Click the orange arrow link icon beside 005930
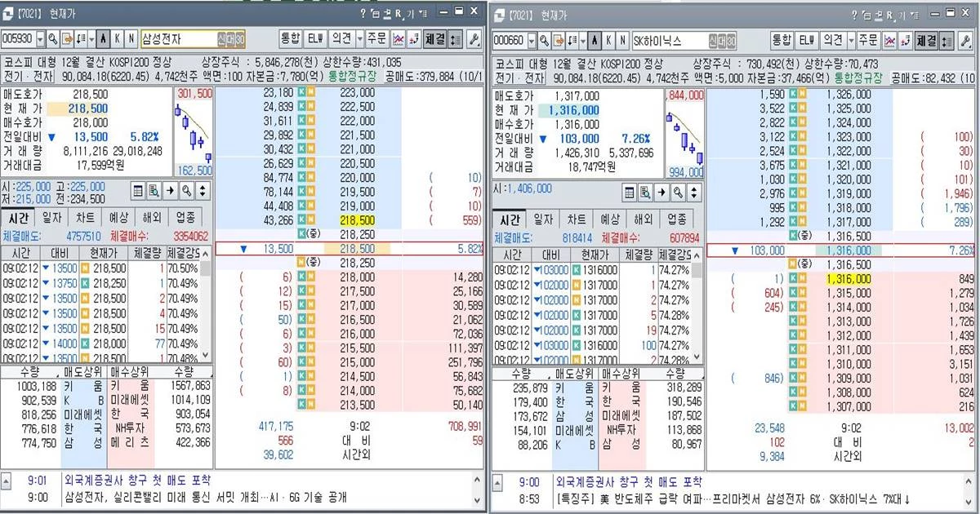Viewport: 980px width, 514px height. [67, 39]
